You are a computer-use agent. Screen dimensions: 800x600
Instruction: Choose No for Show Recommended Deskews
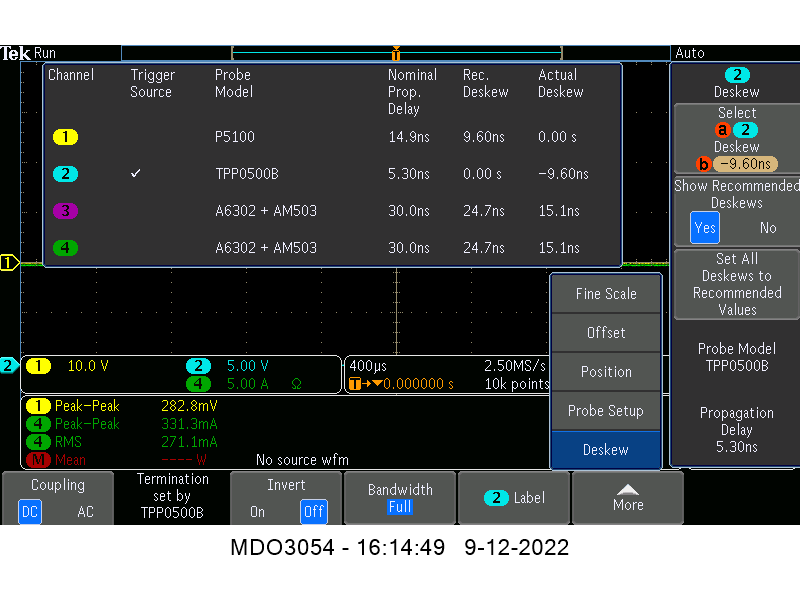[768, 228]
